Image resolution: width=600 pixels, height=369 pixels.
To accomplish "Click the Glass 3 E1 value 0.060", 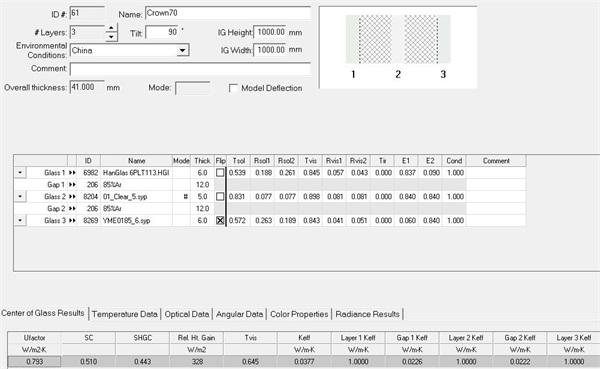I will [x=406, y=220].
